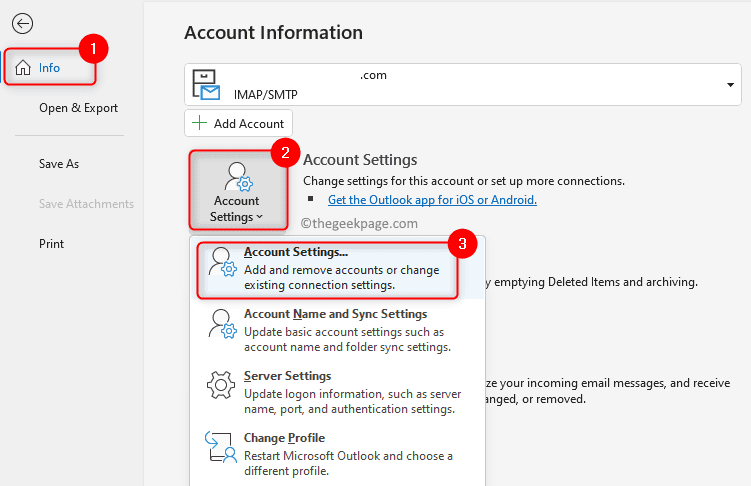Click Account Settings button person-gear icon
Viewport: 751px width, 486px height.
tap(238, 177)
